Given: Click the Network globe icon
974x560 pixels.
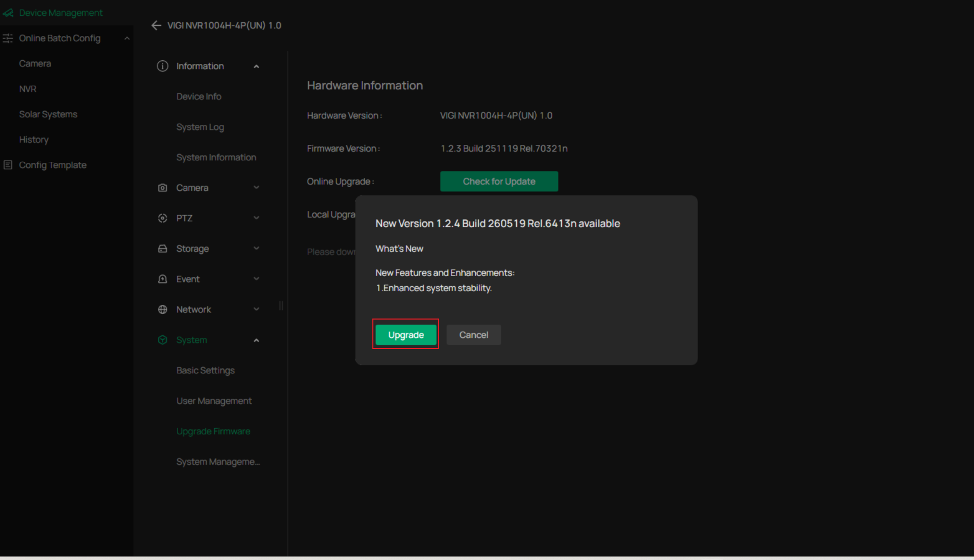Looking at the screenshot, I should pos(163,310).
